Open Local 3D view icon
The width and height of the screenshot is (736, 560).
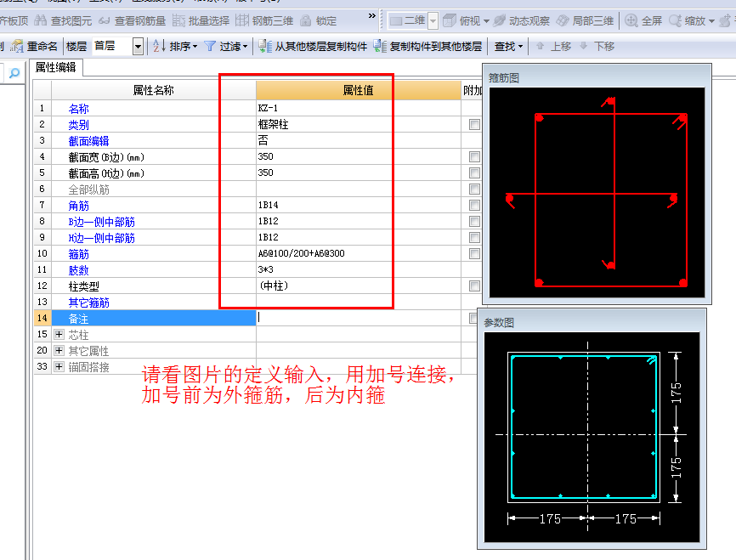(x=563, y=20)
